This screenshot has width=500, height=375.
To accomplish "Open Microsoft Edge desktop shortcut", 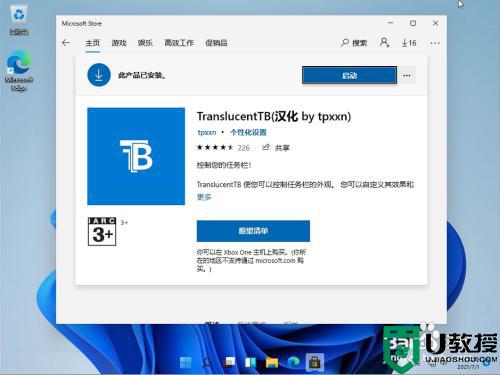I will pos(19,71).
